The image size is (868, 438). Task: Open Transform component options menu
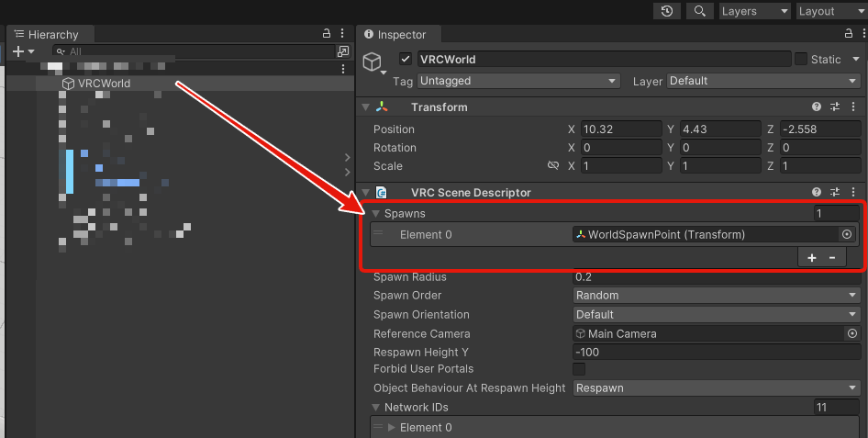(853, 107)
